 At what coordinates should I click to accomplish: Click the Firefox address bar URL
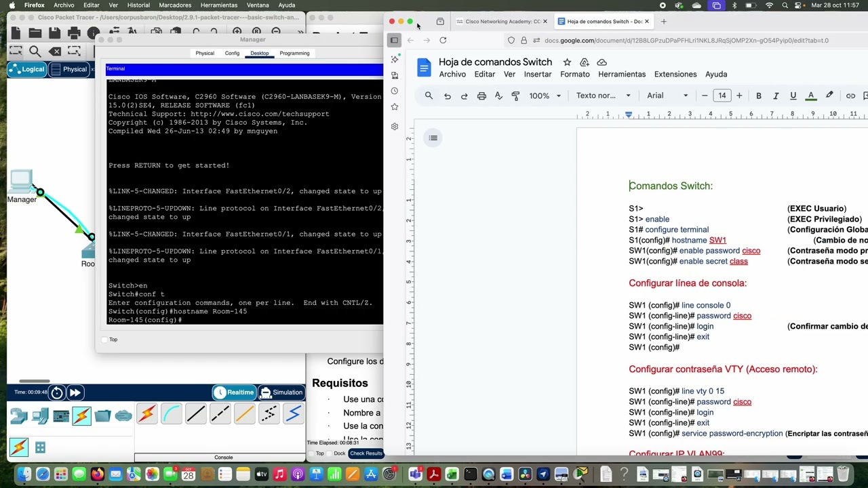tap(686, 41)
